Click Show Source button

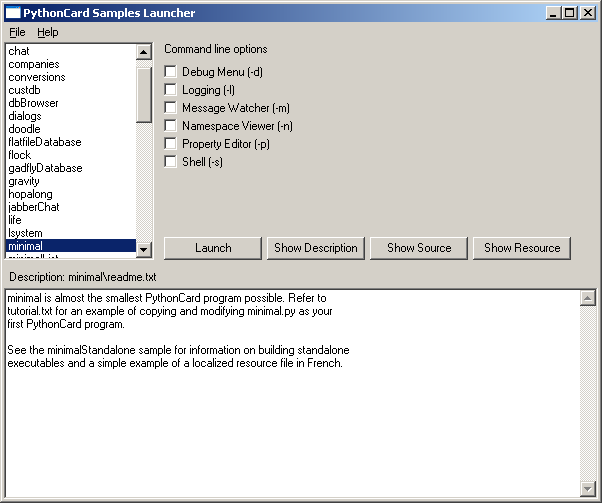point(419,248)
